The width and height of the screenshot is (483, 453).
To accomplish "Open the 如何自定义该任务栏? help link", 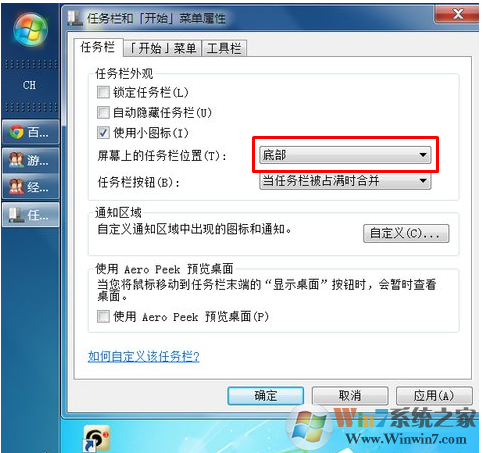I will click(x=144, y=357).
